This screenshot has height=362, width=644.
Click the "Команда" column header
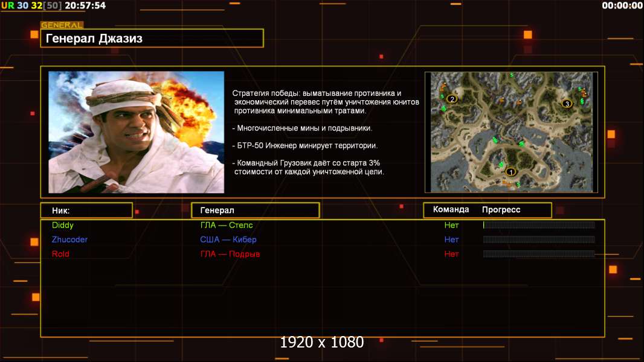click(x=451, y=209)
